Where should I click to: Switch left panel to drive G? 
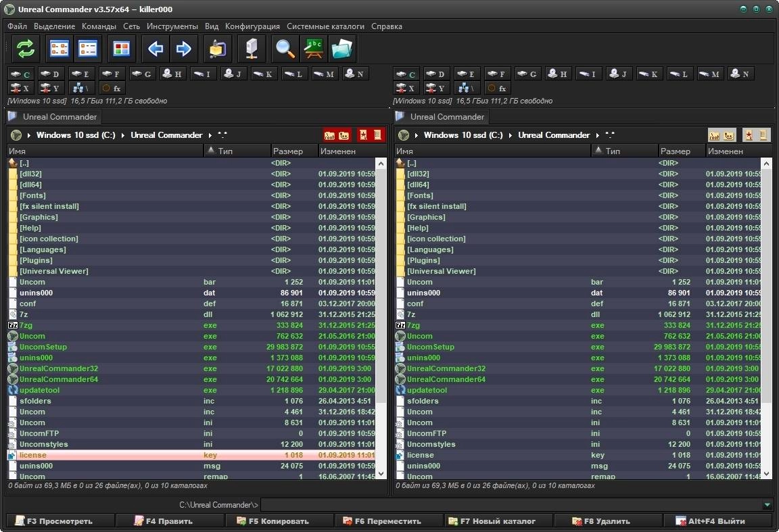(x=141, y=74)
